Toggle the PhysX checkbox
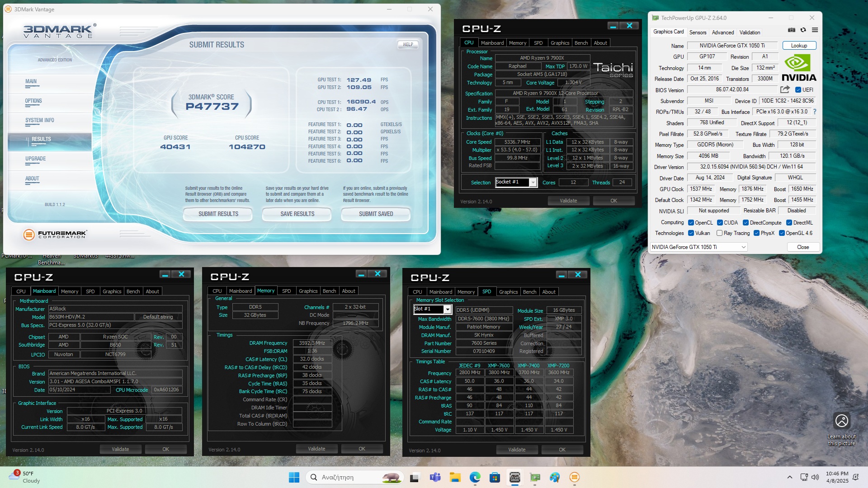 (x=756, y=233)
